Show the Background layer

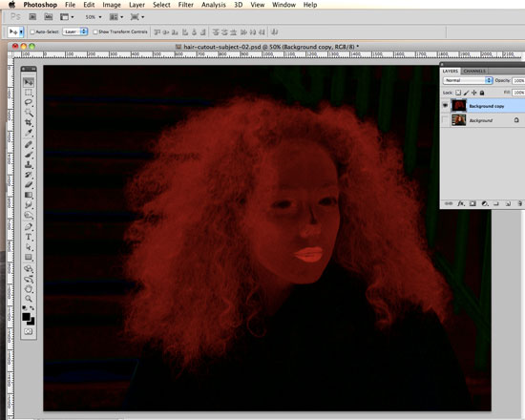(445, 120)
